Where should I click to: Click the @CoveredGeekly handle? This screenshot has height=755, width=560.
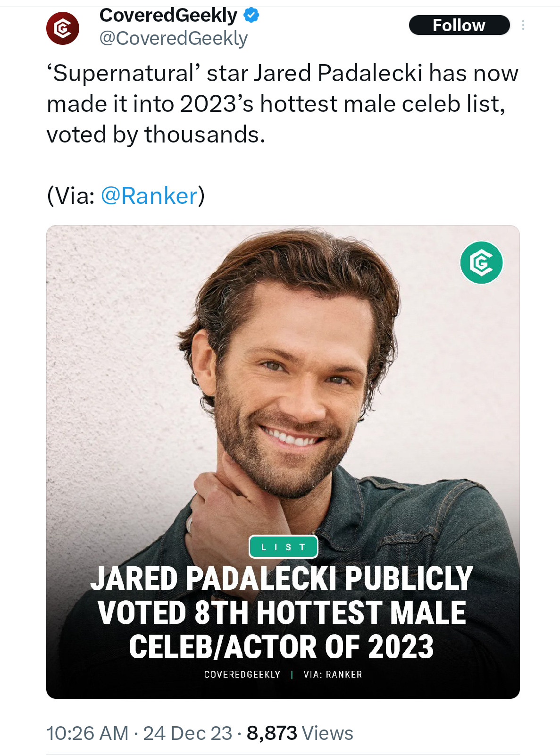(x=173, y=39)
